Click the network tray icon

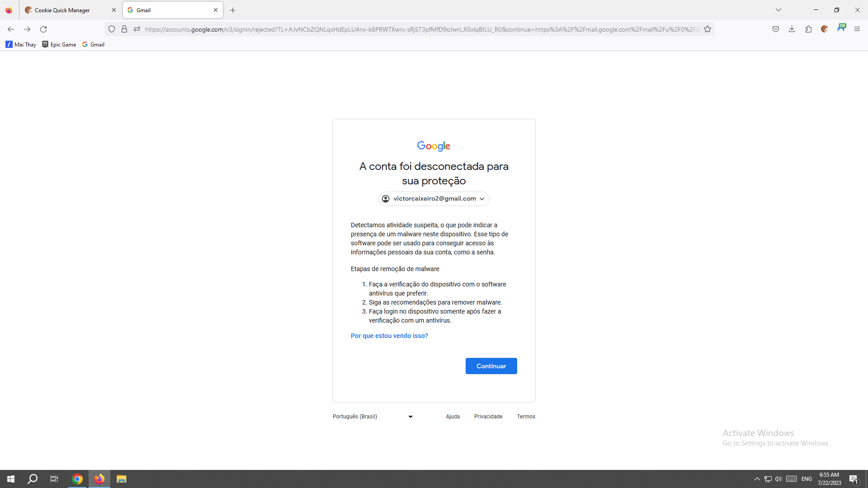[x=768, y=479]
